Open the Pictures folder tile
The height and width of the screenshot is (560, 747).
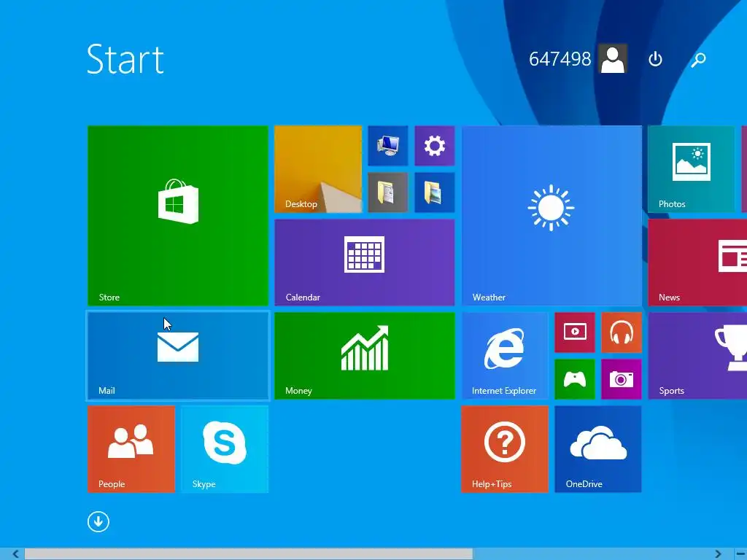(434, 192)
